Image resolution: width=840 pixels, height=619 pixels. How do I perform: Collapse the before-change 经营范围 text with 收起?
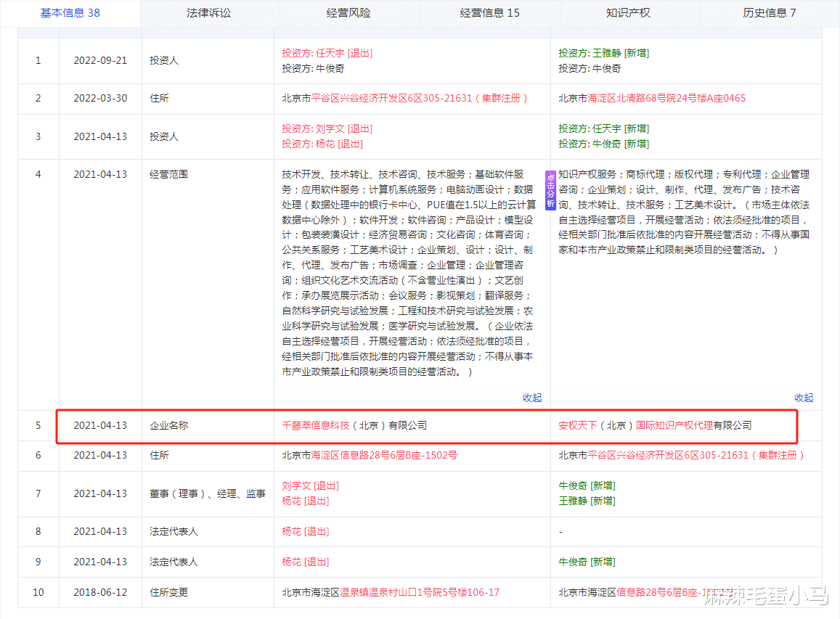click(x=532, y=398)
